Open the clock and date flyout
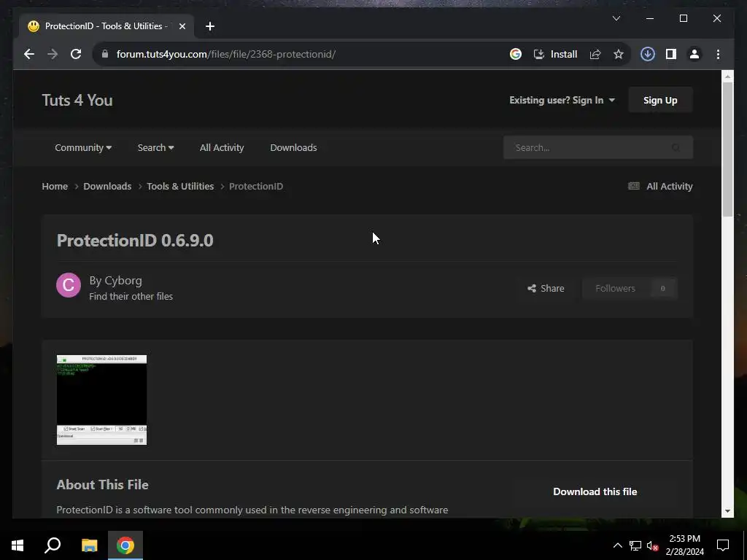Image resolution: width=747 pixels, height=560 pixels. 684,545
